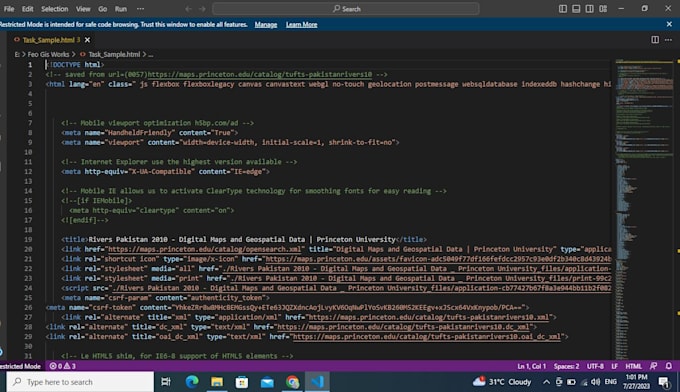Open the Customize Layout icon
Screen dimensions: 680x392
pyautogui.click(x=603, y=9)
